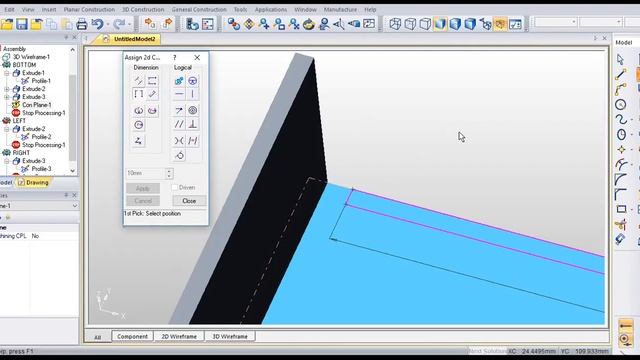Image resolution: width=640 pixels, height=360 pixels.
Task: Click the assembly tree vertical scrollbar
Action: [x=73, y=110]
